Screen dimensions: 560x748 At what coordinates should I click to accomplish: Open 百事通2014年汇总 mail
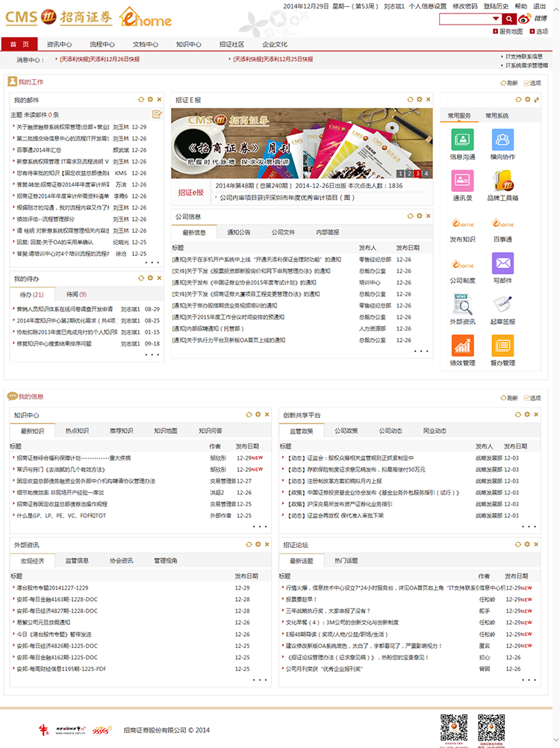39,150
